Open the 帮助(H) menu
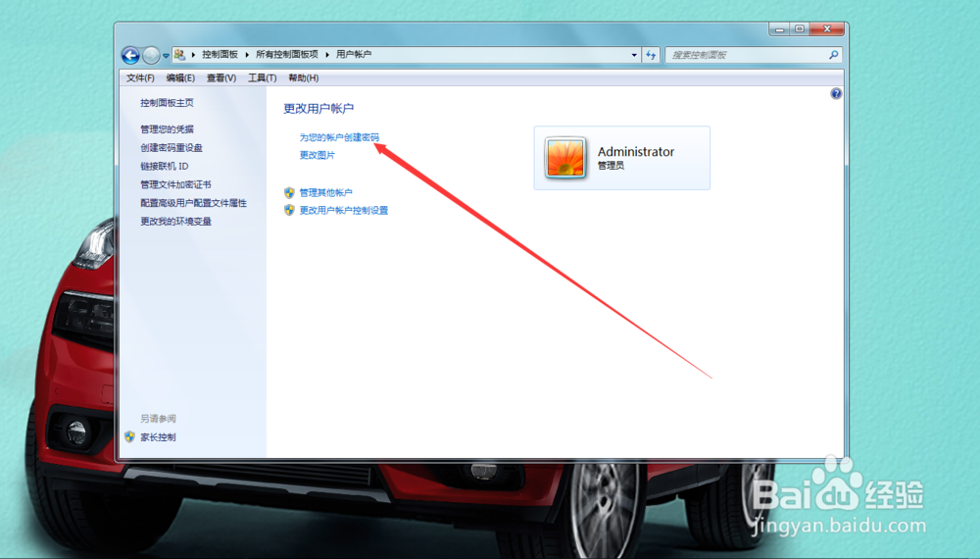980x559 pixels. click(303, 78)
